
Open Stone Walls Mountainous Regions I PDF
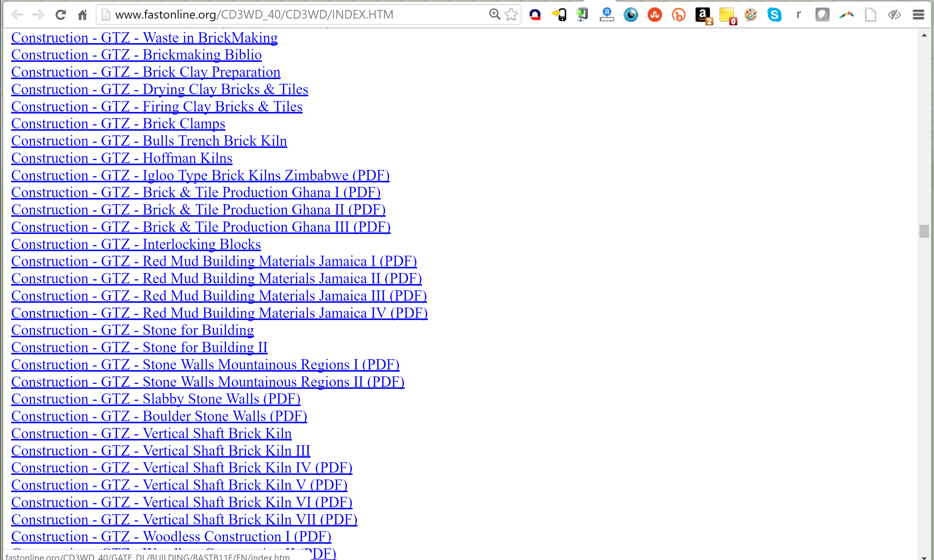[x=205, y=364]
